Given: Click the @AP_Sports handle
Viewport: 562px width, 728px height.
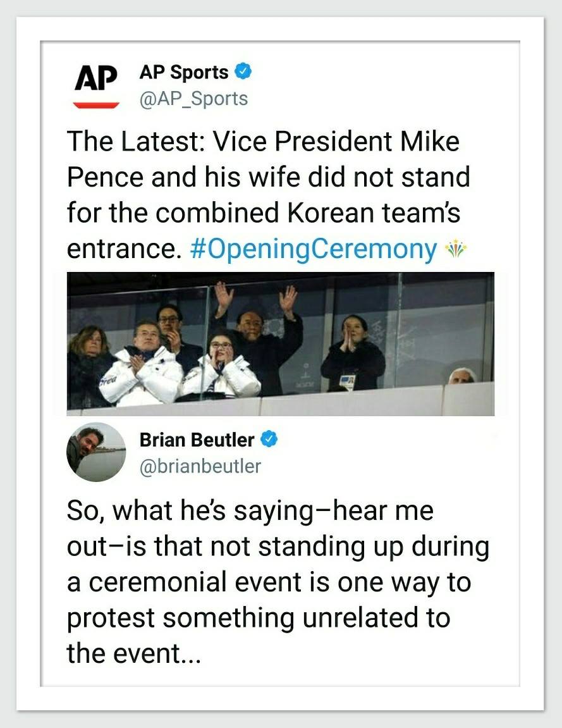Looking at the screenshot, I should point(193,99).
